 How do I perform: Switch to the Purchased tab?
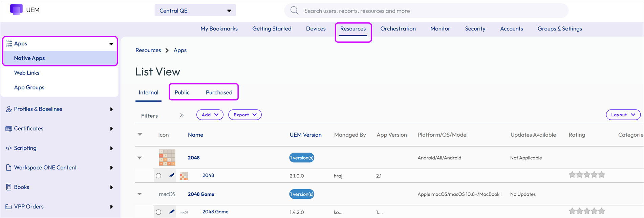[219, 92]
